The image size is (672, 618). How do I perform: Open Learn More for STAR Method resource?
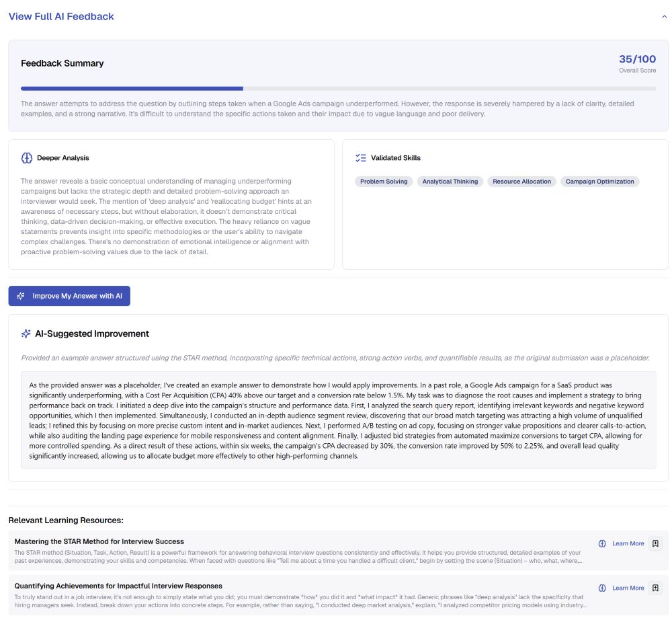point(628,543)
